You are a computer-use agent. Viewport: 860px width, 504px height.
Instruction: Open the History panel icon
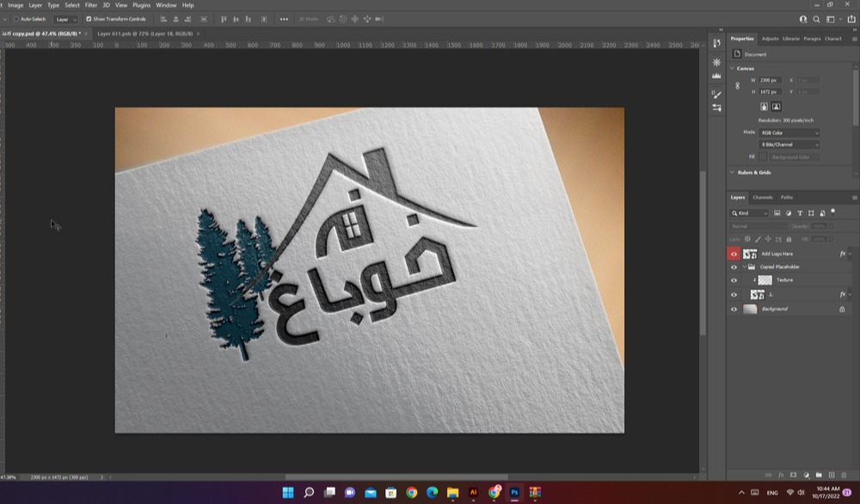(x=717, y=43)
